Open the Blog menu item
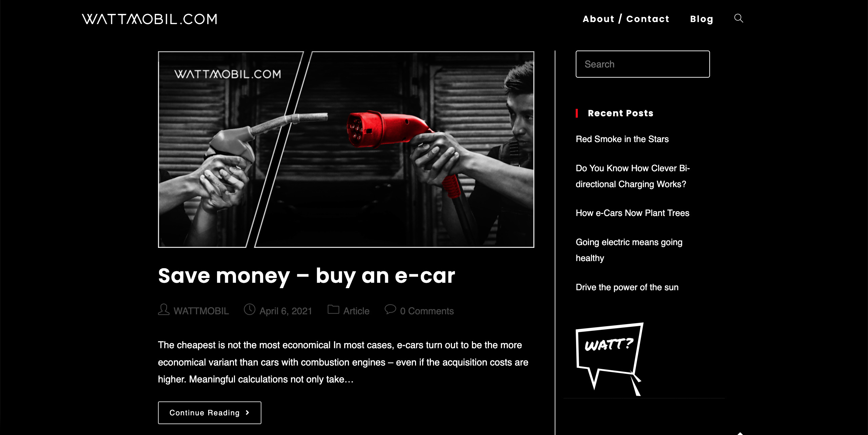The image size is (868, 435). 702,19
